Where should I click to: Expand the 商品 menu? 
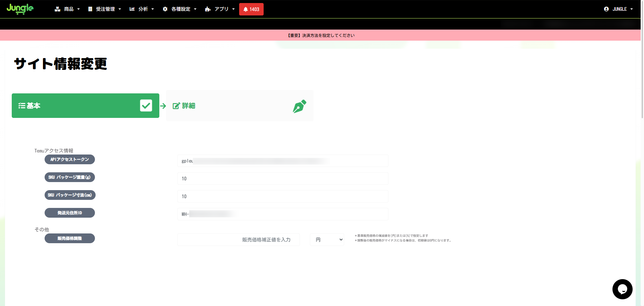[x=67, y=9]
